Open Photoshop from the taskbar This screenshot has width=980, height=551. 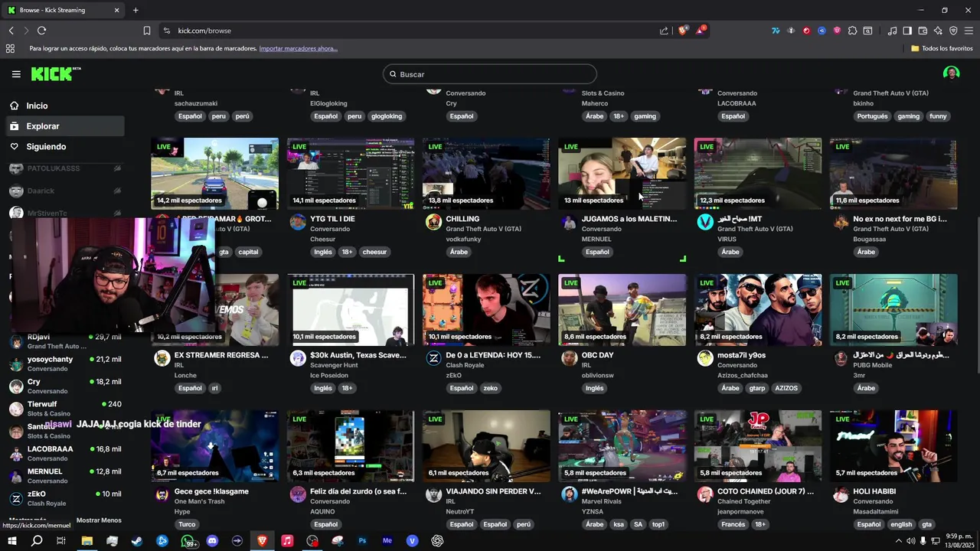362,541
